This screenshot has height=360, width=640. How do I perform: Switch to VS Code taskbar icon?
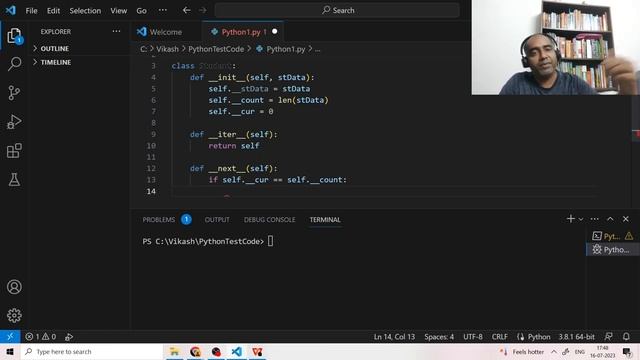click(x=237, y=351)
